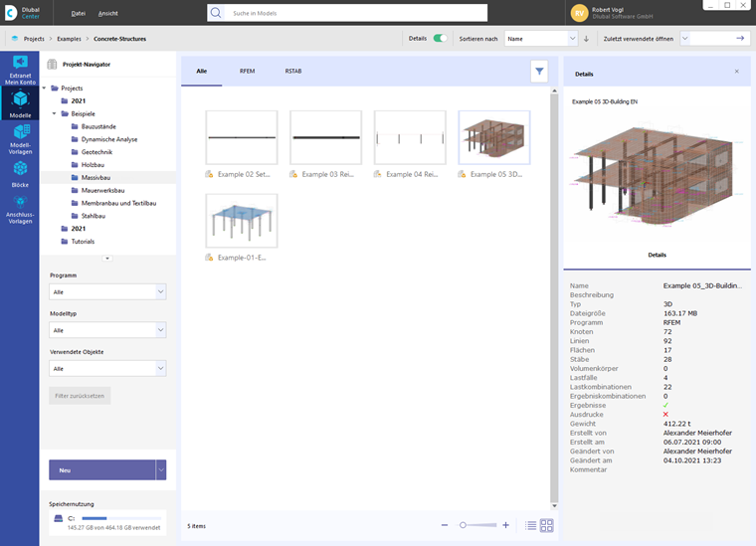
Task: Select the Example-01 model thumbnail
Action: (242, 221)
